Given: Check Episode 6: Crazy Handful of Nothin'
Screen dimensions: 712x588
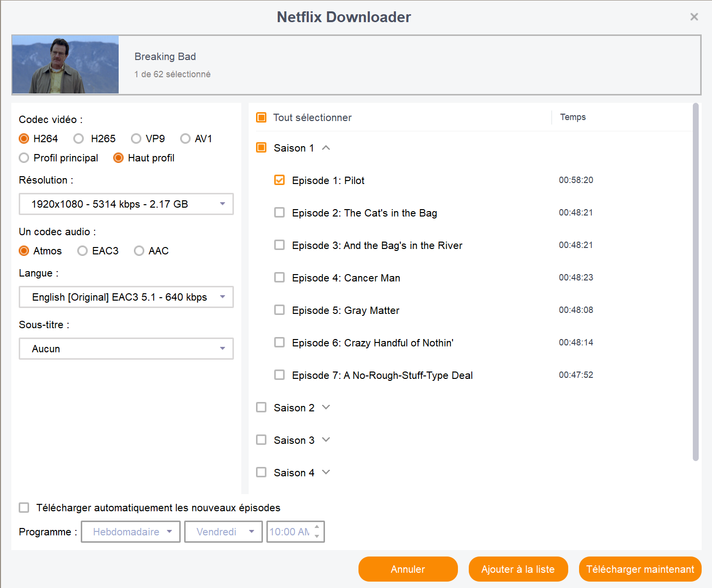Looking at the screenshot, I should point(279,342).
